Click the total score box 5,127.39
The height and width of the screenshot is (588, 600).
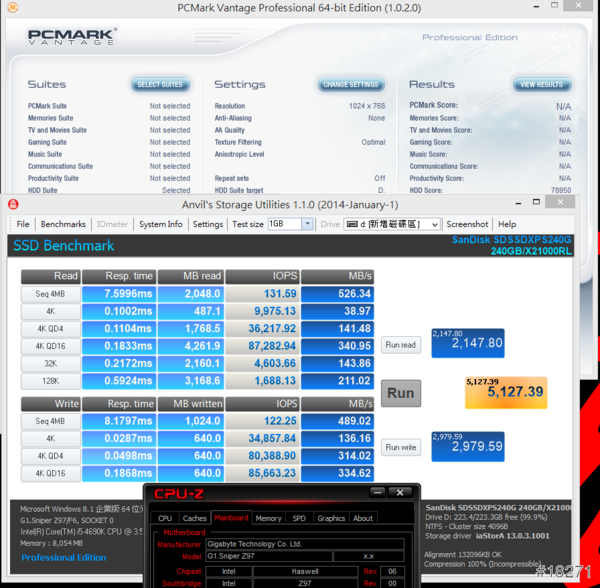[506, 393]
